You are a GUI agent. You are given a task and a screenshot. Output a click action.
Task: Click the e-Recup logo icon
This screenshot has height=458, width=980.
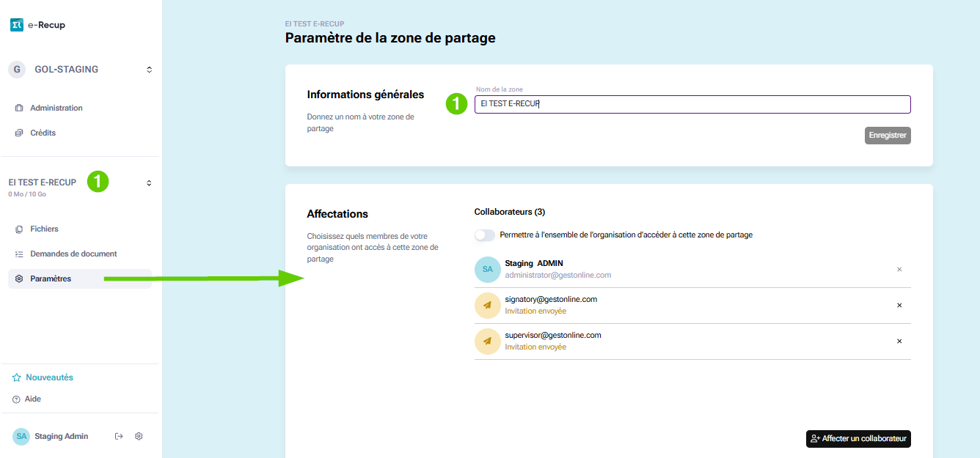17,25
